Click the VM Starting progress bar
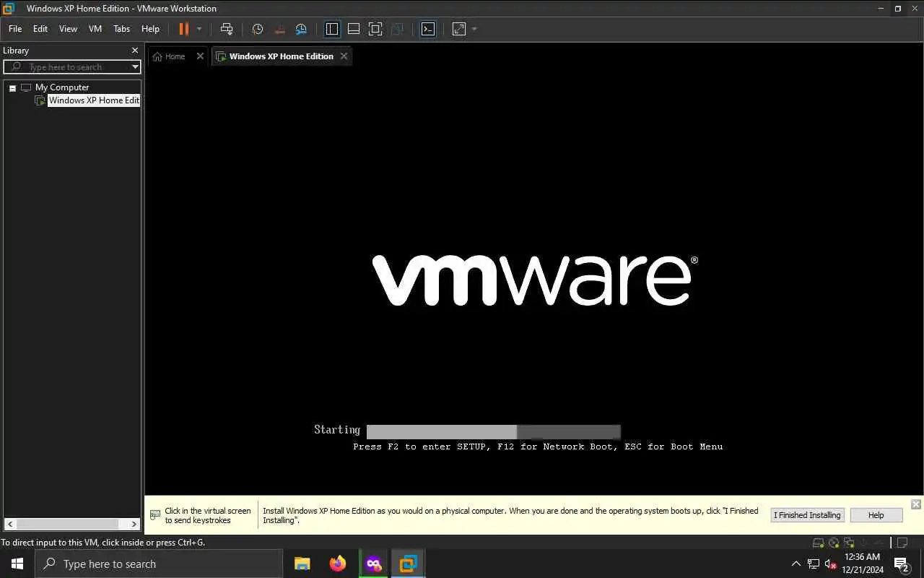Screen dimensions: 924x578 coord(494,432)
